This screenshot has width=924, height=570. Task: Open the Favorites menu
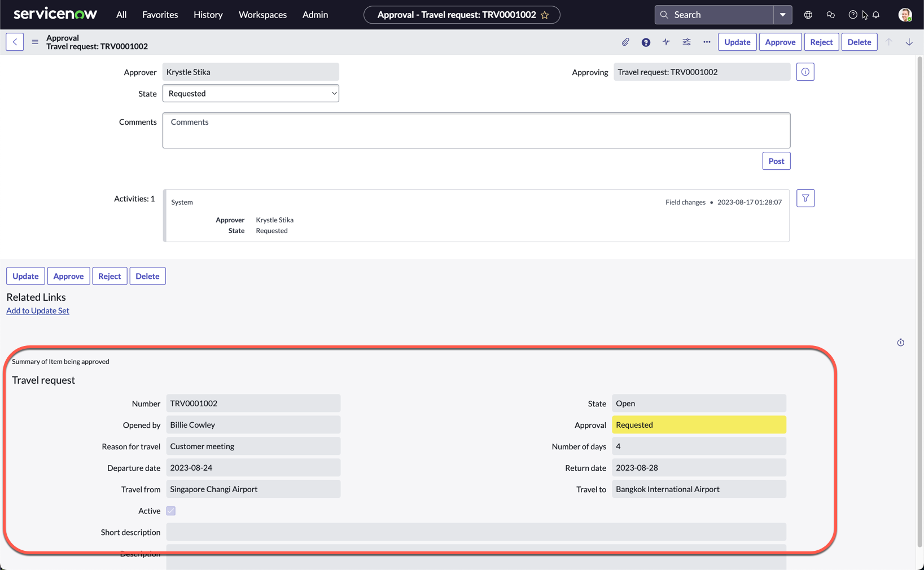tap(160, 15)
